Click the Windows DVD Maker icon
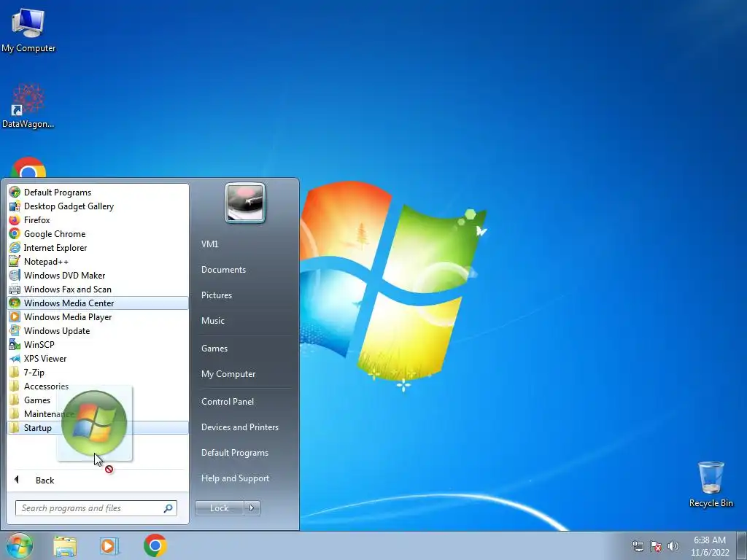Screen dimensions: 747x560 15,275
